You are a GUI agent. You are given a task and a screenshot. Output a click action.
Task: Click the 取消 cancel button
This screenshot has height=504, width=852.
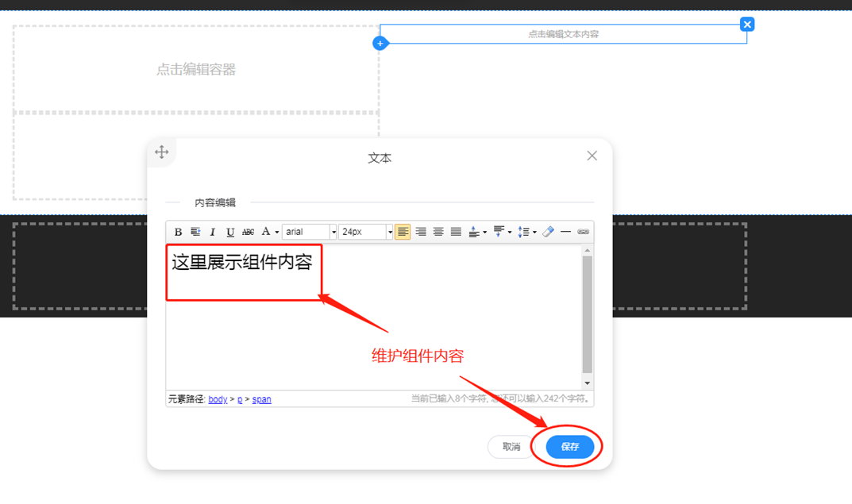(511, 447)
